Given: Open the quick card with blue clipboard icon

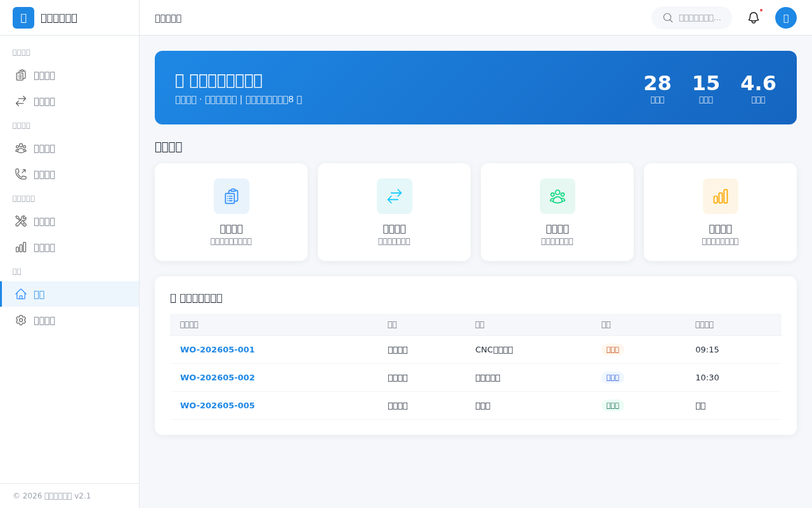Looking at the screenshot, I should tap(231, 212).
